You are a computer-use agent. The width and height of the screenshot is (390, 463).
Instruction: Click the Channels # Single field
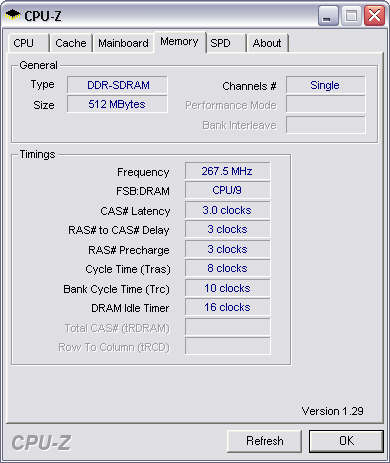click(x=325, y=85)
